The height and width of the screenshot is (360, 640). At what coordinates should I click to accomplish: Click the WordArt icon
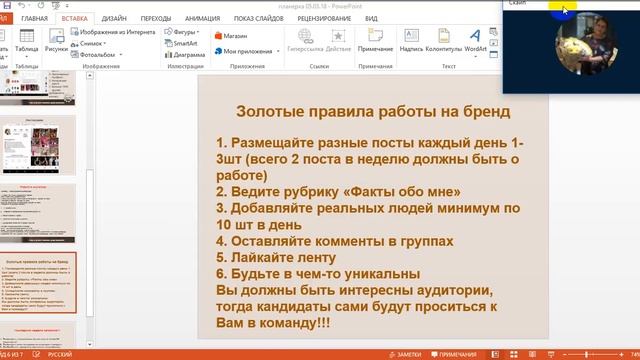(475, 36)
